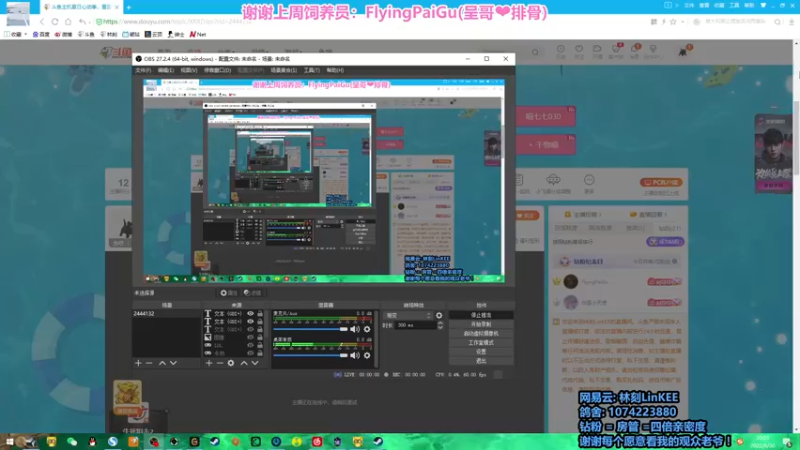Open scene transition type dropdown
The height and width of the screenshot is (450, 800).
(408, 315)
